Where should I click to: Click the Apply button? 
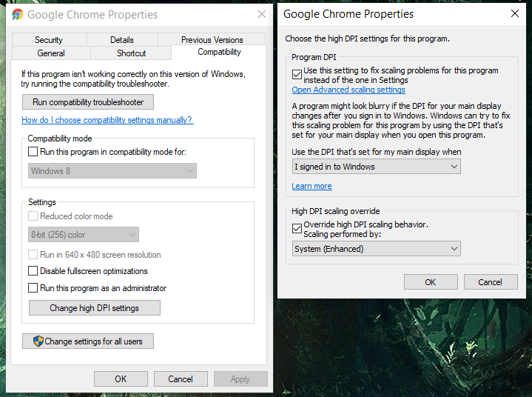click(x=240, y=378)
